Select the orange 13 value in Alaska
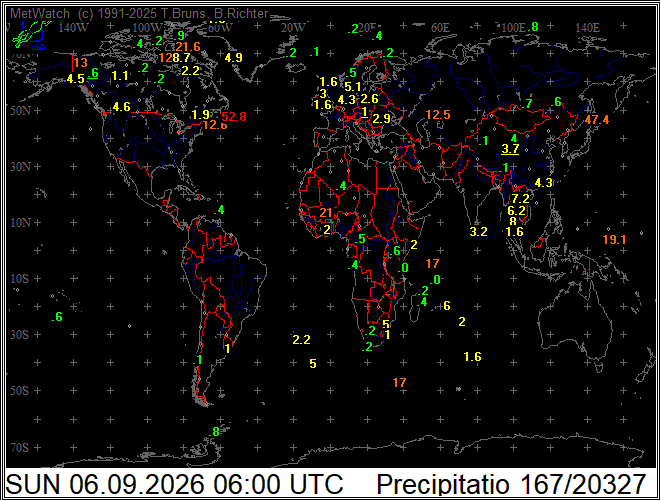This screenshot has height=500, width=660. click(80, 63)
